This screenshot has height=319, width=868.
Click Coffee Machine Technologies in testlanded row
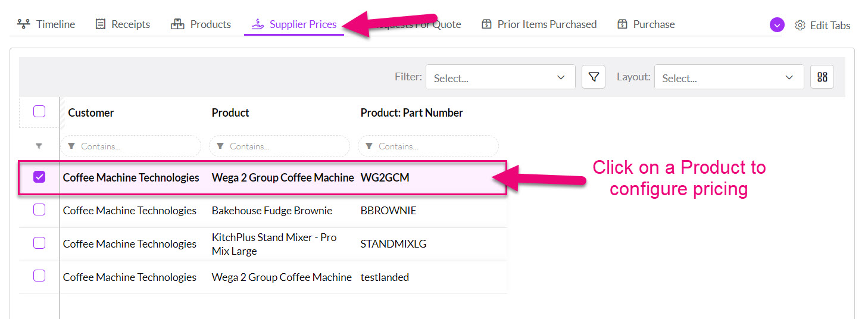coord(130,277)
